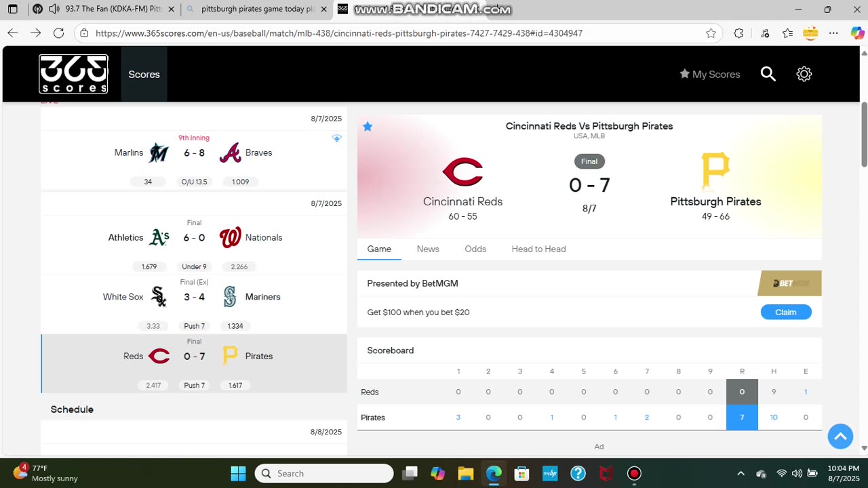The width and height of the screenshot is (868, 488).
Task: Show hidden tray icons chevron
Action: point(741,473)
